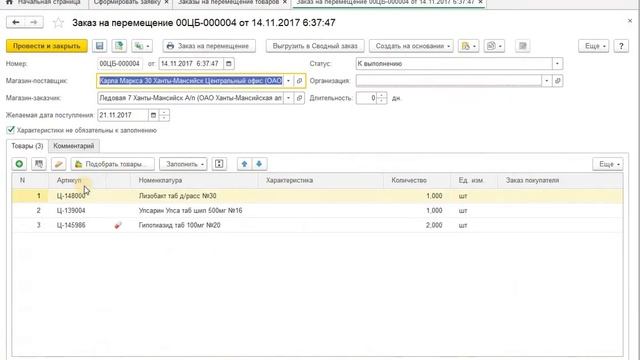Viewport: 640px width, 360px height.
Task: Open Создать на основании dropdown
Action: pos(411,46)
